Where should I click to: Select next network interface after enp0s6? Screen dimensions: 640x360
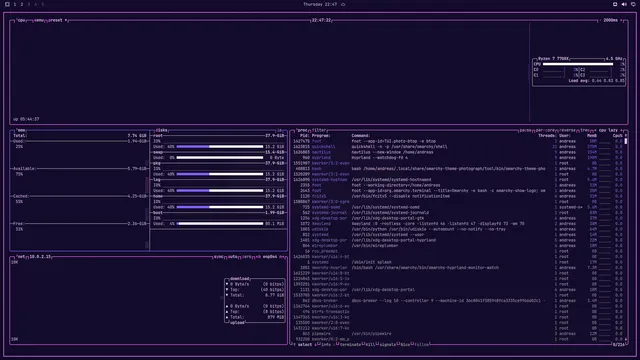[x=281, y=257]
